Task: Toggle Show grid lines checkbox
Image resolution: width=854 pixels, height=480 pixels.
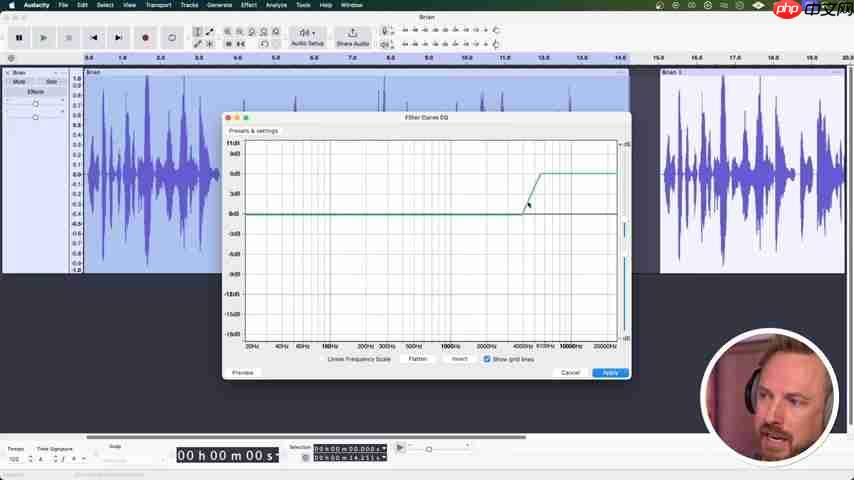Action: click(x=487, y=360)
